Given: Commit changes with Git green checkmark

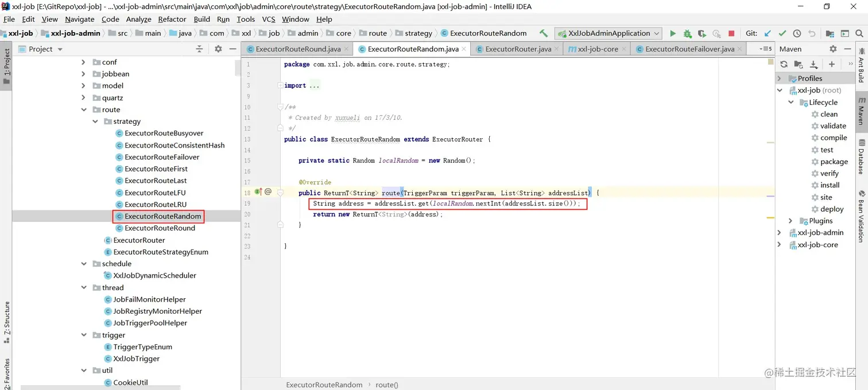Looking at the screenshot, I should pyautogui.click(x=782, y=33).
